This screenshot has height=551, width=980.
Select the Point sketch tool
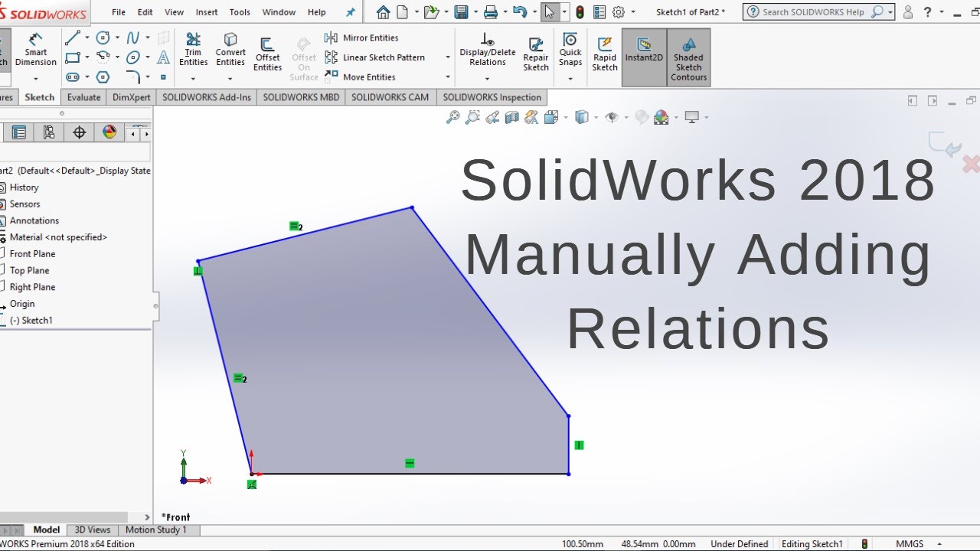[x=163, y=77]
